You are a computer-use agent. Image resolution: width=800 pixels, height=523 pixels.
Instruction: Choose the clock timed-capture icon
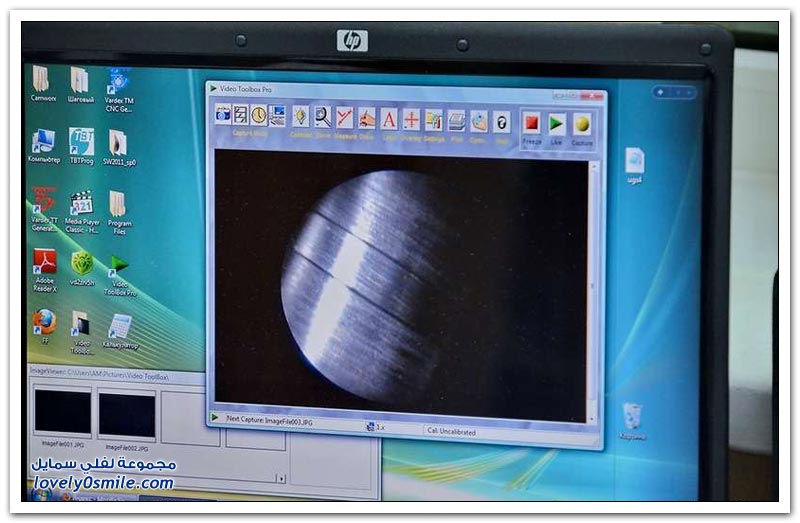pos(259,115)
